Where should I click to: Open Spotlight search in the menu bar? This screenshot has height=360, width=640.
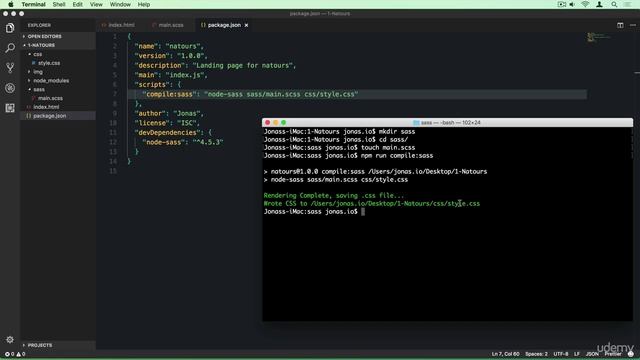[x=614, y=4]
